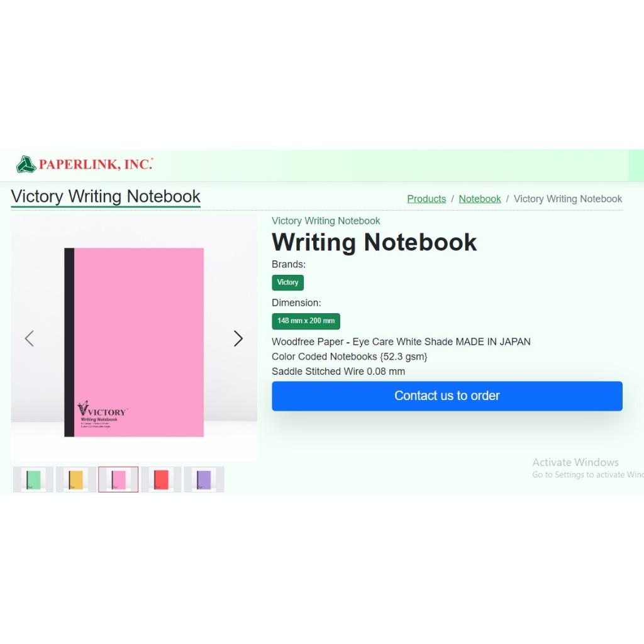
Task: Click the bold Writing Notebook product title
Action: 374,242
